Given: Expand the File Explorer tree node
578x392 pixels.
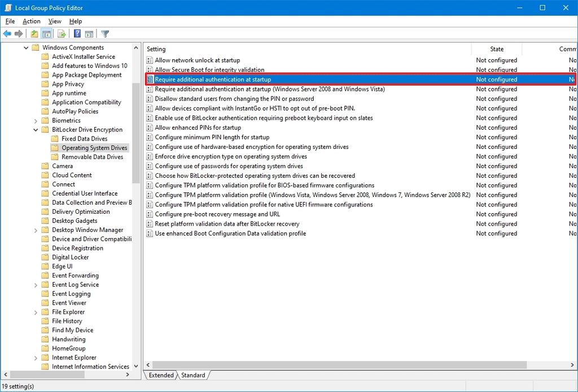Looking at the screenshot, I should pos(36,311).
